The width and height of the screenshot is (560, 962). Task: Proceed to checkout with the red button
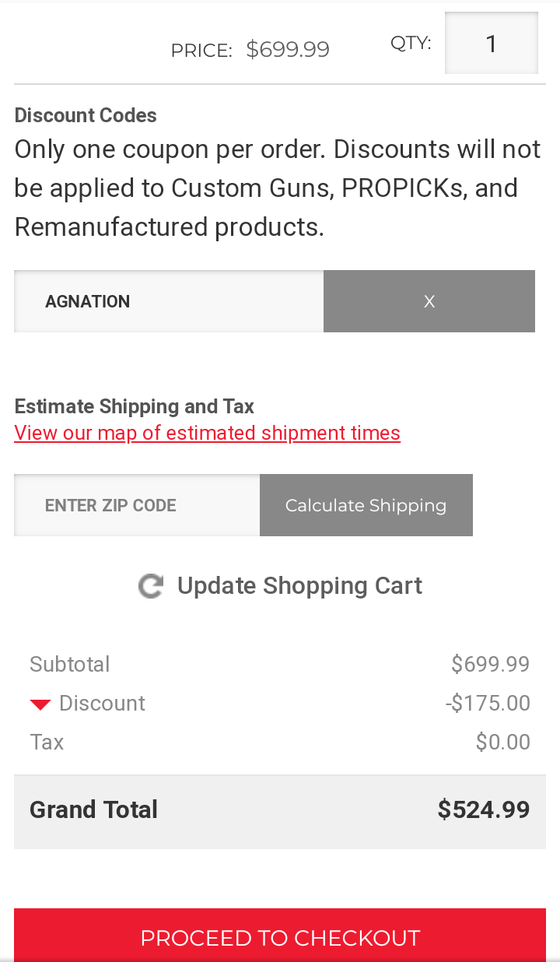click(x=280, y=935)
